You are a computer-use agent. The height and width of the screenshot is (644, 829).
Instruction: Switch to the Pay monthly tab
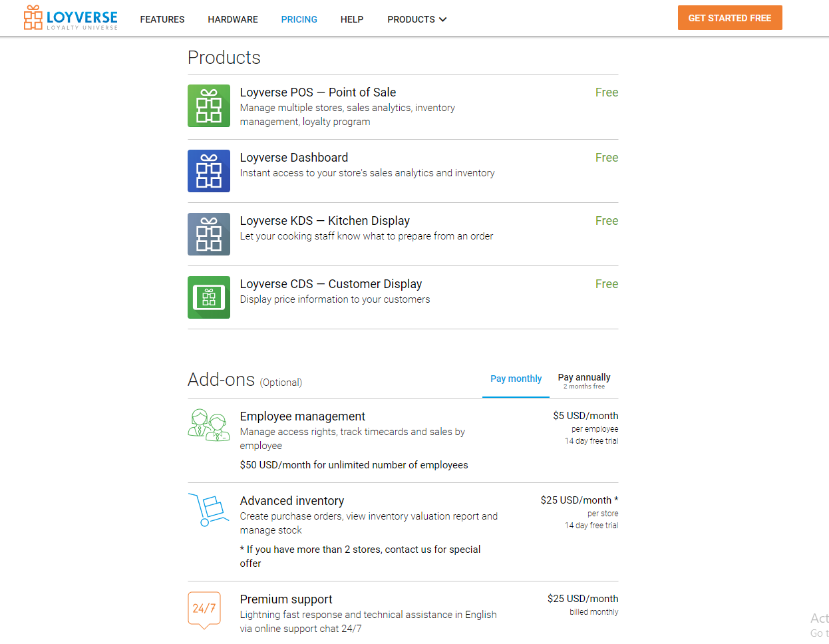pos(516,379)
